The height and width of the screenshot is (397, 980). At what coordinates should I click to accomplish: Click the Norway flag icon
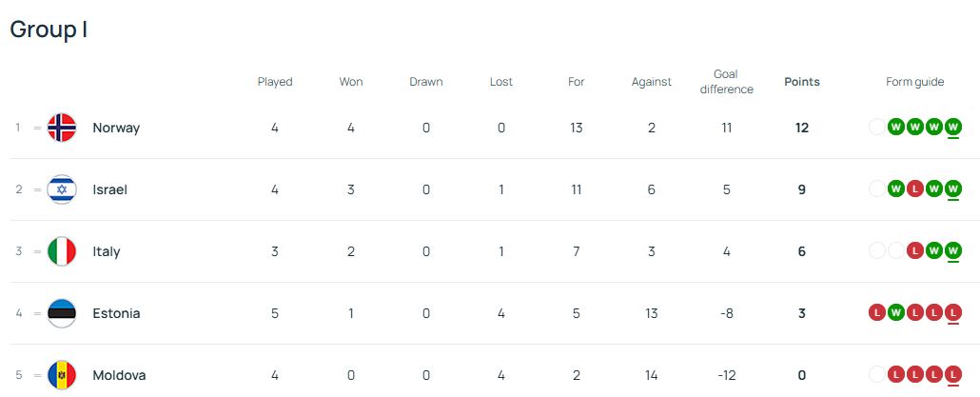point(62,128)
